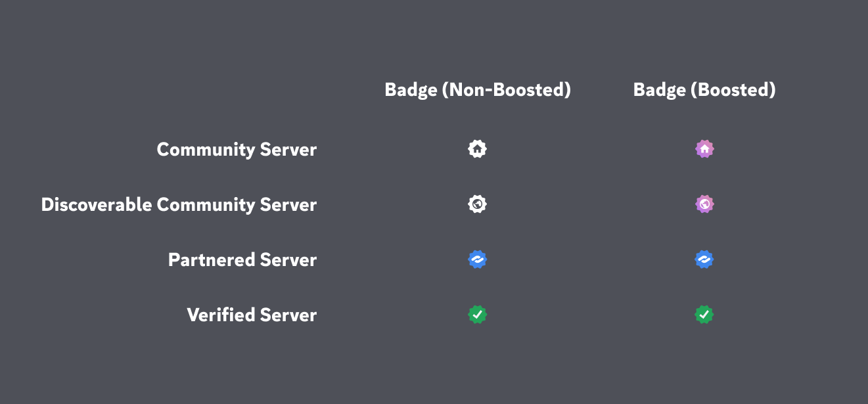Click the boosted blue Partnered Server badge
The image size is (868, 404).
(704, 259)
